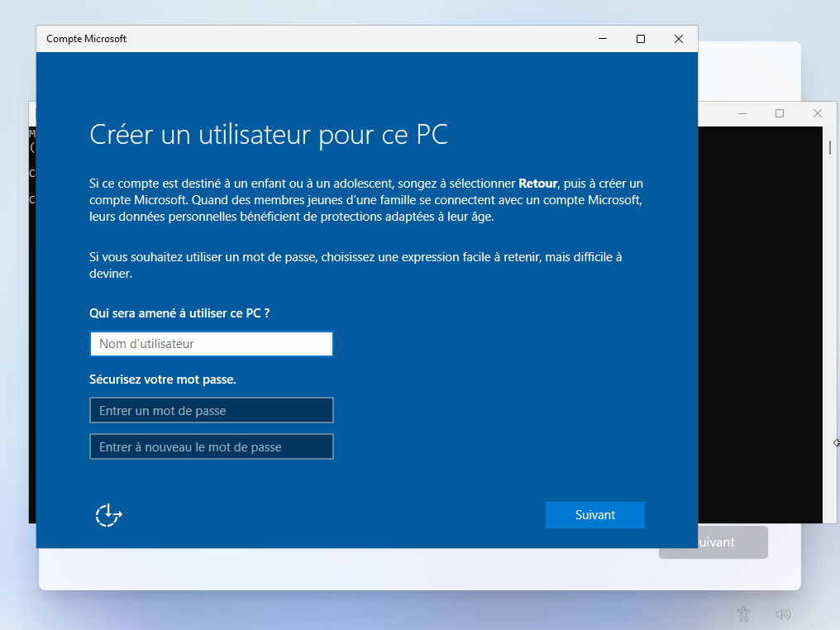
Task: Click the heading Créer un utilisateur pour ce PC
Action: point(269,135)
